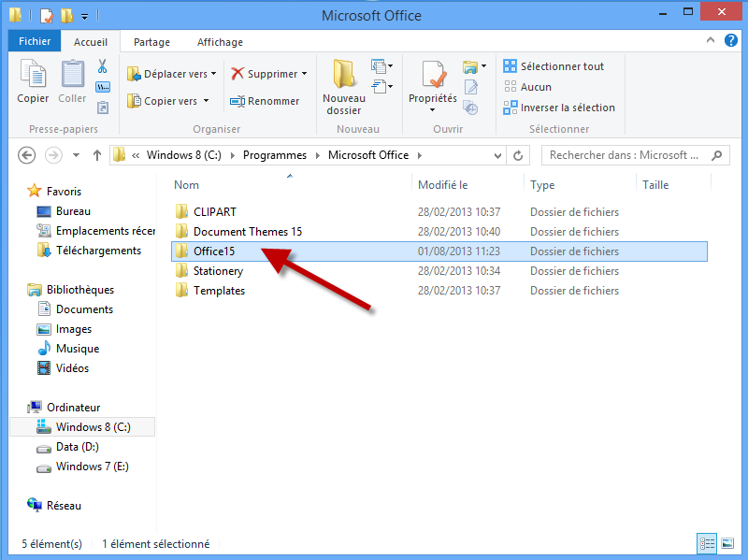Open Téléchargements in the sidebar
The image size is (748, 560).
pos(98,251)
